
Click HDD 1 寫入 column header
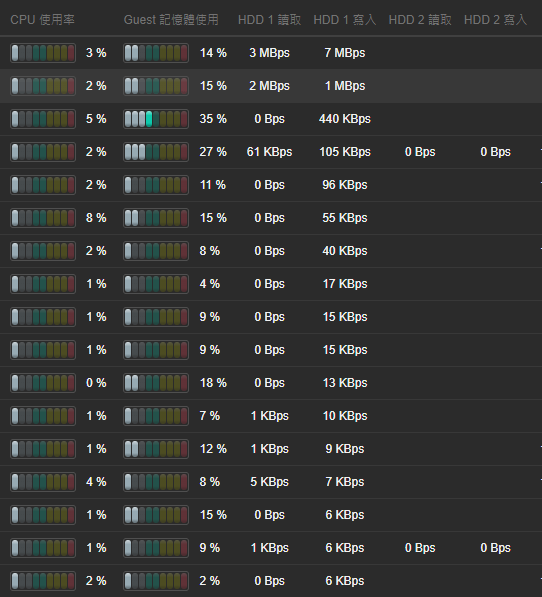click(x=345, y=19)
